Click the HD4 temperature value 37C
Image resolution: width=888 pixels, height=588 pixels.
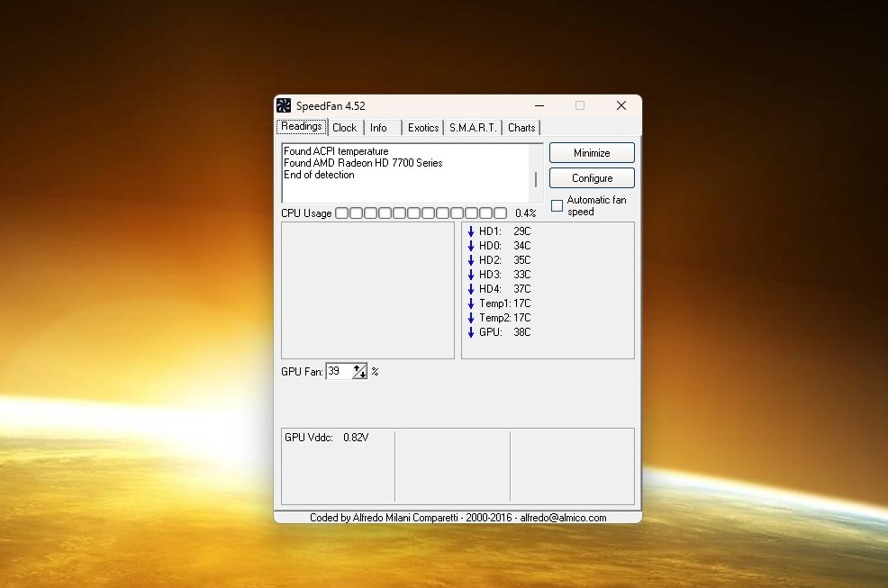point(522,289)
